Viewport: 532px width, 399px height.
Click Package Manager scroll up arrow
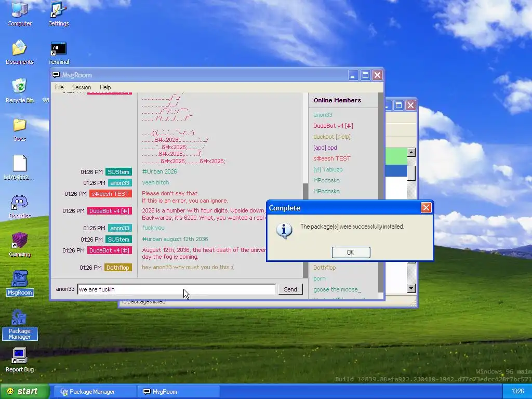pos(411,152)
